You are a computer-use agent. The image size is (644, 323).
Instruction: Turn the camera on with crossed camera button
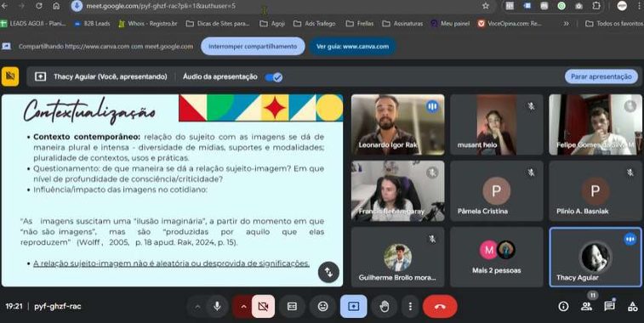[x=263, y=306]
